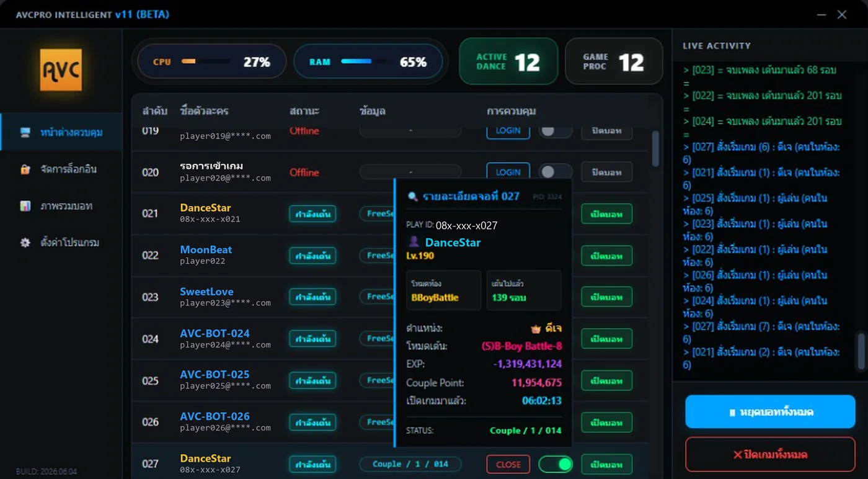Click เปิดบอท button on row 026

pyautogui.click(x=606, y=423)
